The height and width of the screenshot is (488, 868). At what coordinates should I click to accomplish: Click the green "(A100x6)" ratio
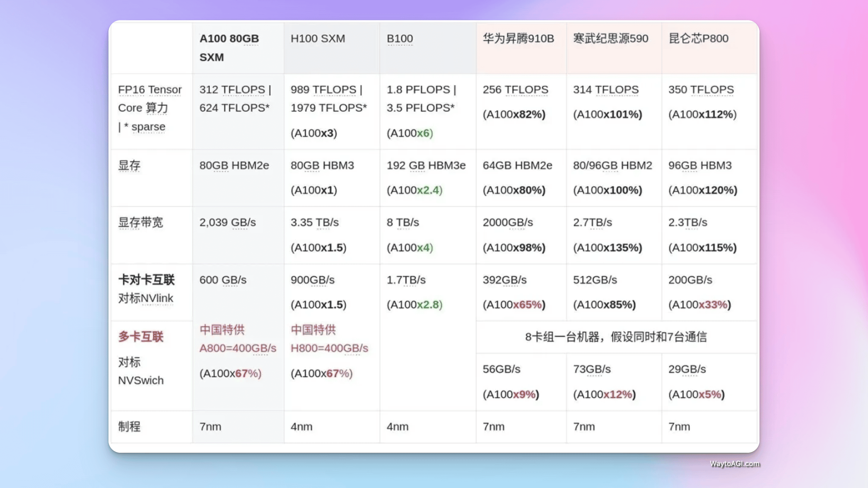(x=410, y=133)
